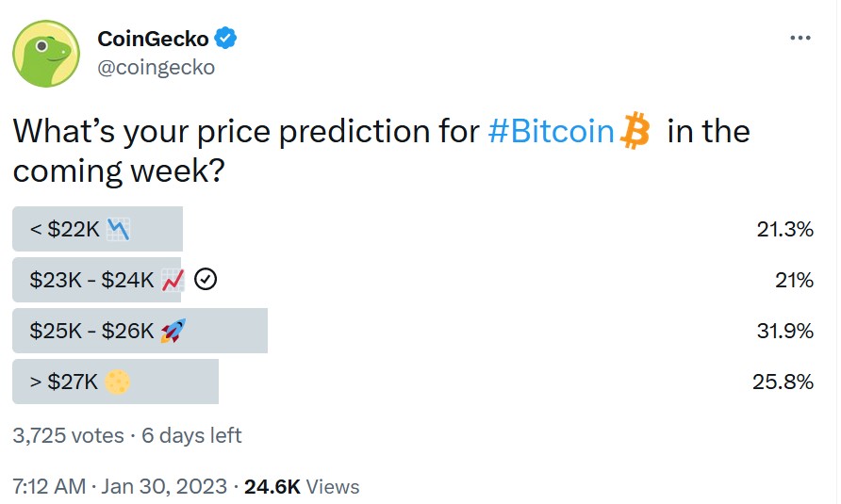
Task: Click the orange Bitcoin symbol emoji
Action: [635, 130]
